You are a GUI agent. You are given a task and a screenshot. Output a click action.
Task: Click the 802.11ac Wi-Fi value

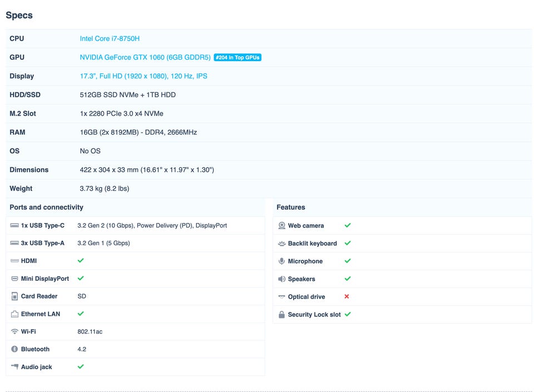click(x=90, y=331)
